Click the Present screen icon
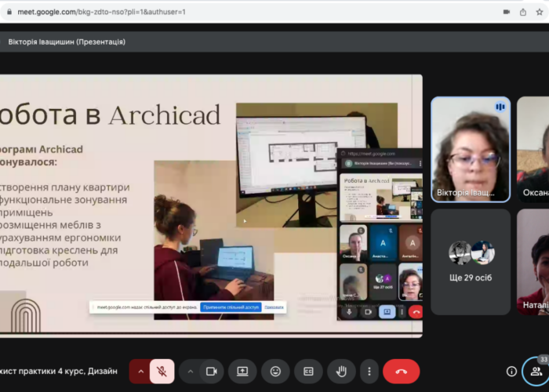This screenshot has height=392, width=549. [243, 372]
